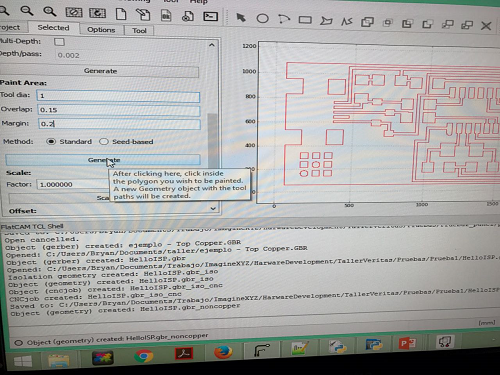Click the Scale Factor field 1.000000
500x375 pixels.
[x=73, y=184]
